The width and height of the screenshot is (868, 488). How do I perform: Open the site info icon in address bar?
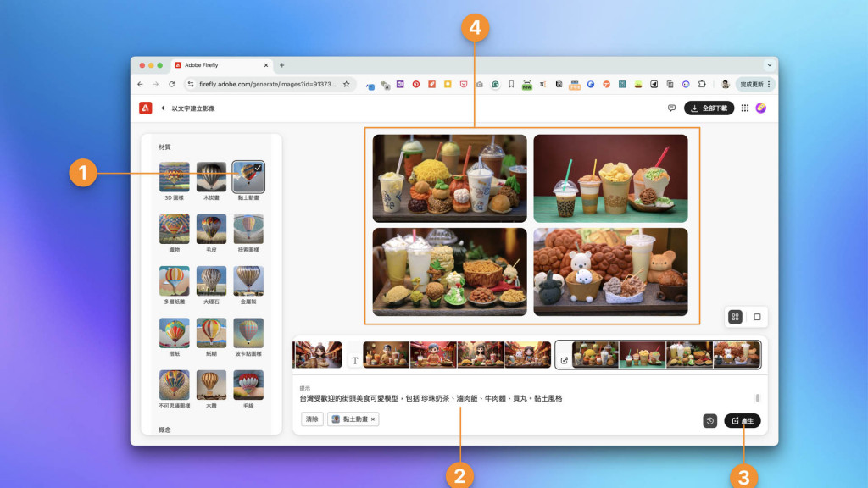click(191, 84)
